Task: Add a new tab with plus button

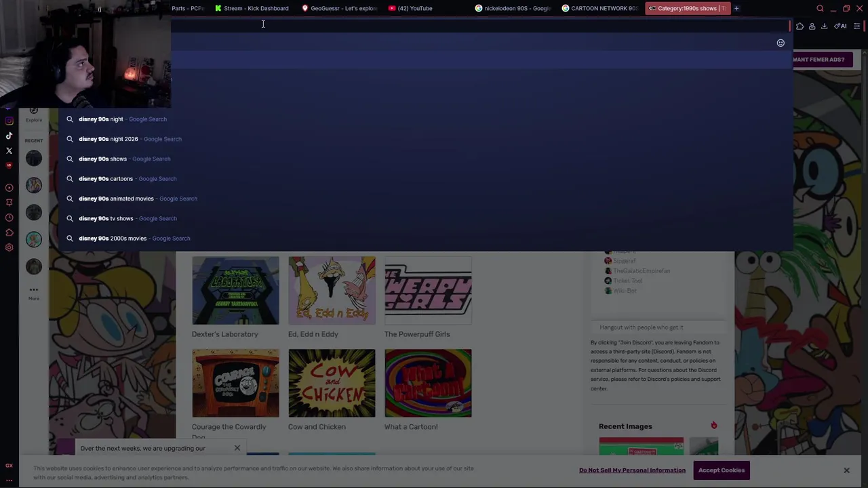Action: [x=736, y=8]
